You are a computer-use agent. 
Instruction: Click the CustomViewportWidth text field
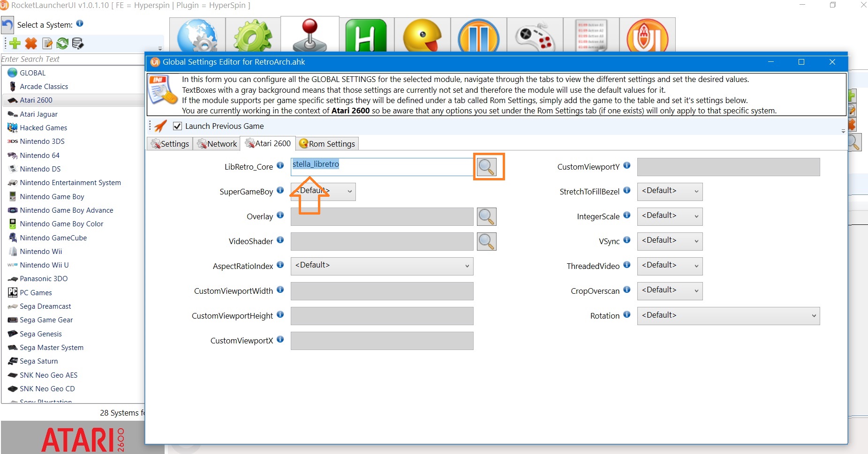click(x=382, y=291)
